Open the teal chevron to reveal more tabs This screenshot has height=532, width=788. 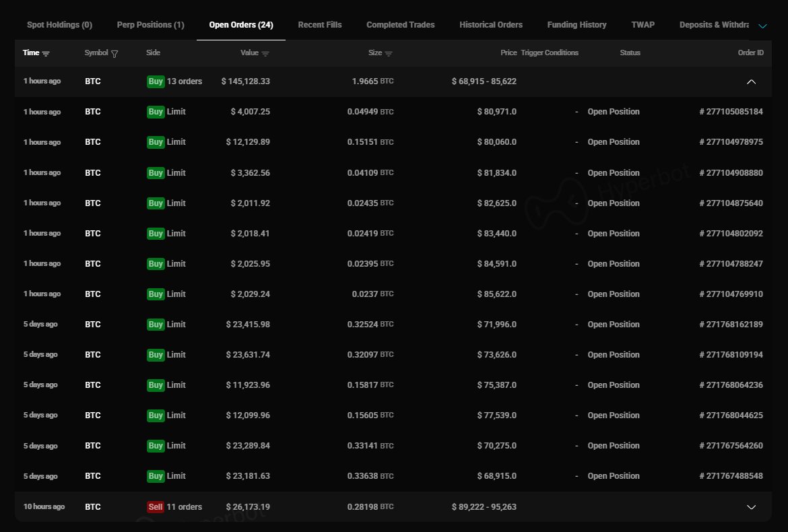(x=762, y=25)
